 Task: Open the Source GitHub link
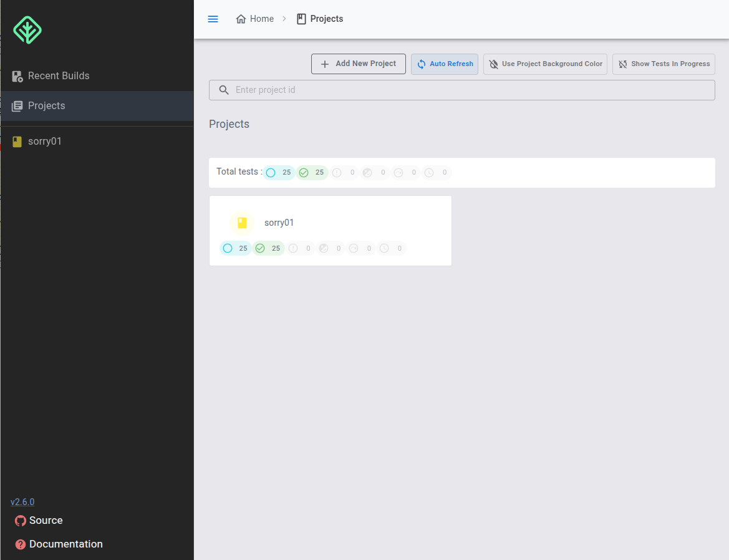(x=39, y=521)
